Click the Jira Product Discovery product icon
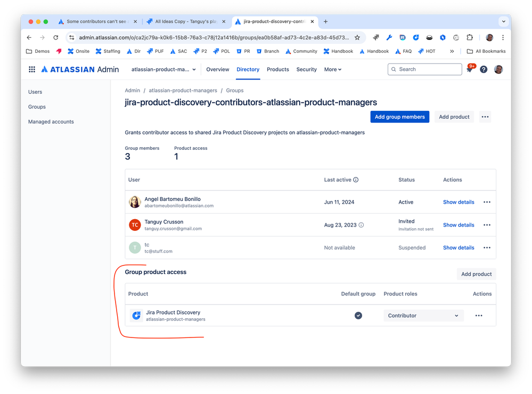Image resolution: width=532 pixels, height=394 pixels. [136, 316]
